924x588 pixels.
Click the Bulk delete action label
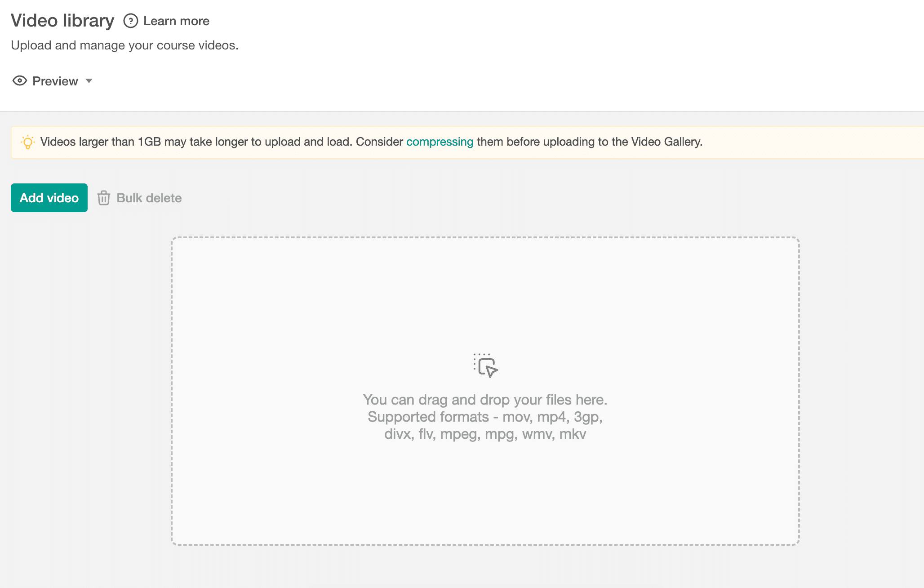point(149,198)
